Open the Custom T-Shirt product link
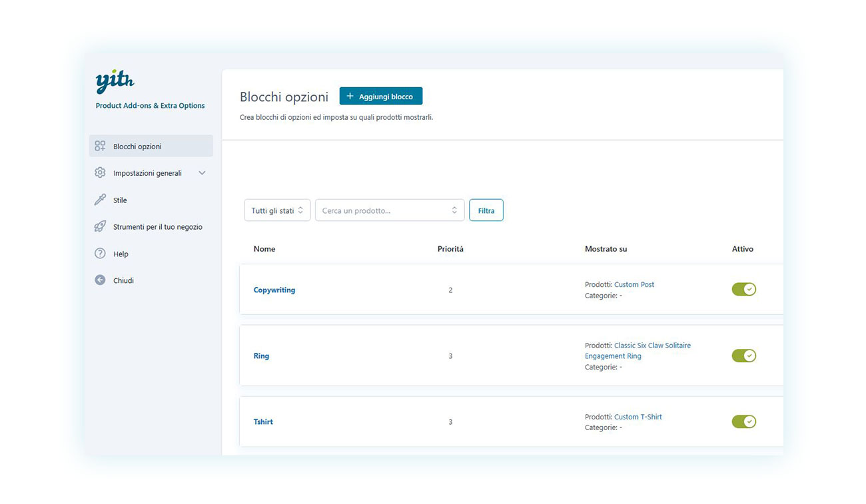Image resolution: width=866 pixels, height=504 pixels. pyautogui.click(x=638, y=417)
